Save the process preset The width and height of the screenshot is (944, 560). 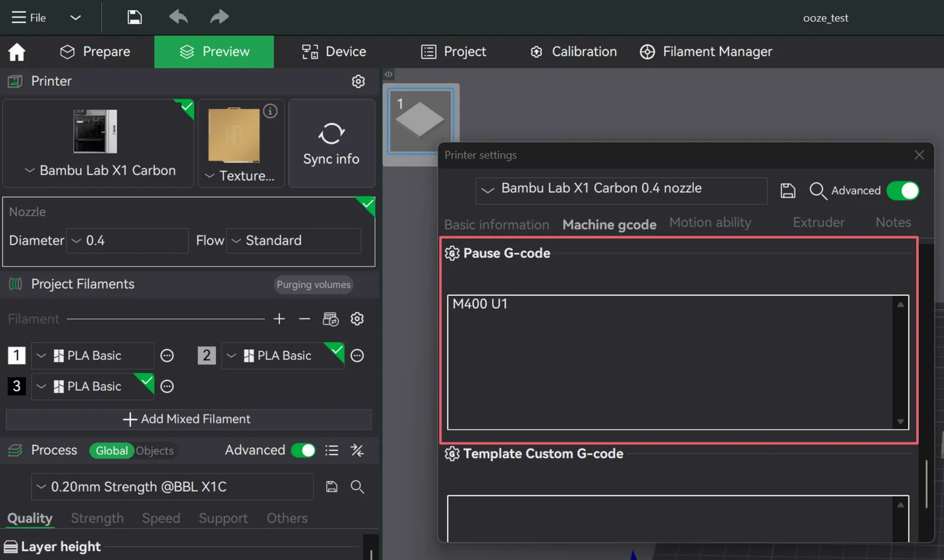(332, 487)
